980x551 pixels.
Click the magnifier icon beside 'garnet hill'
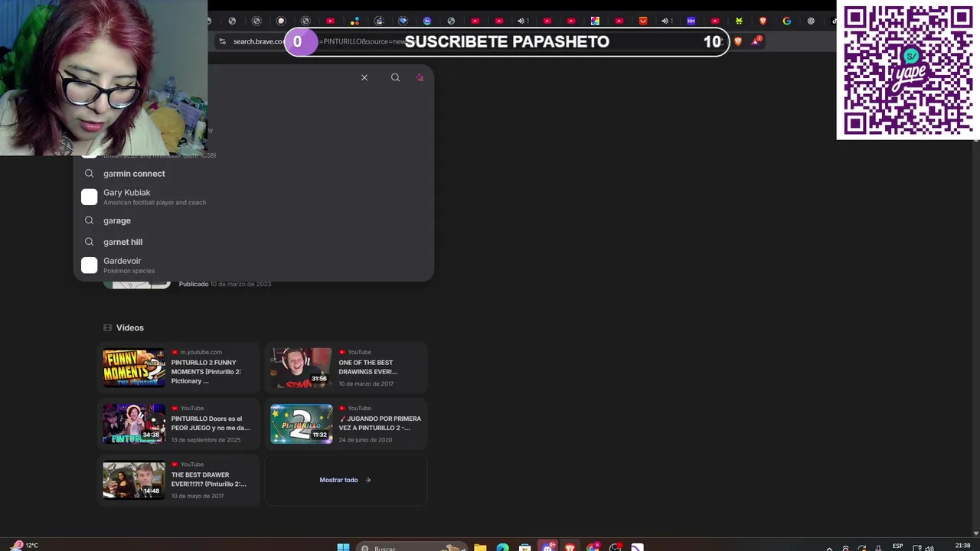click(90, 242)
